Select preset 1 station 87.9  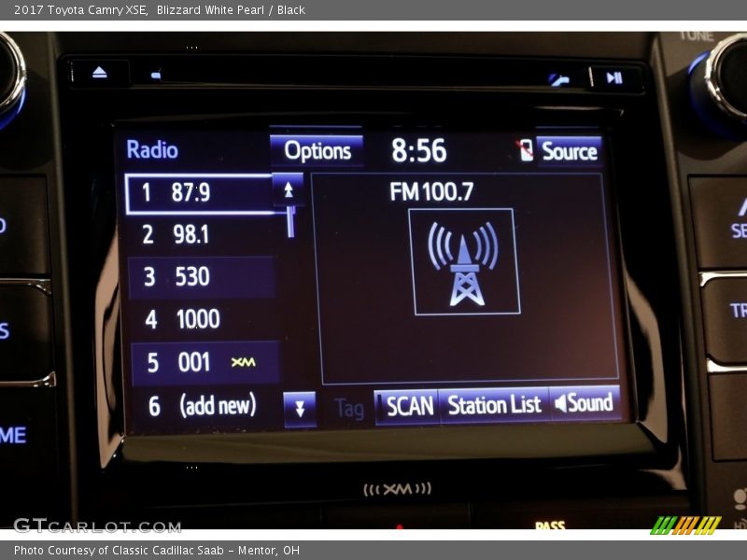(199, 193)
